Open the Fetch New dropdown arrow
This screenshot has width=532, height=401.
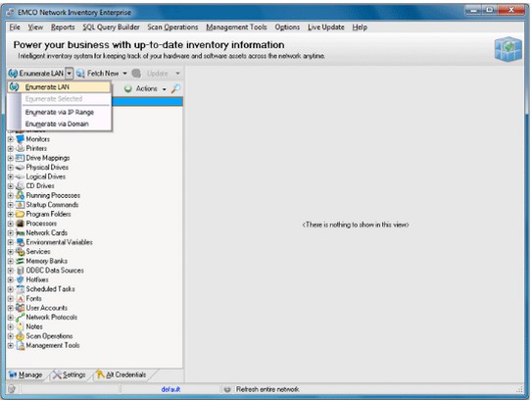click(124, 74)
